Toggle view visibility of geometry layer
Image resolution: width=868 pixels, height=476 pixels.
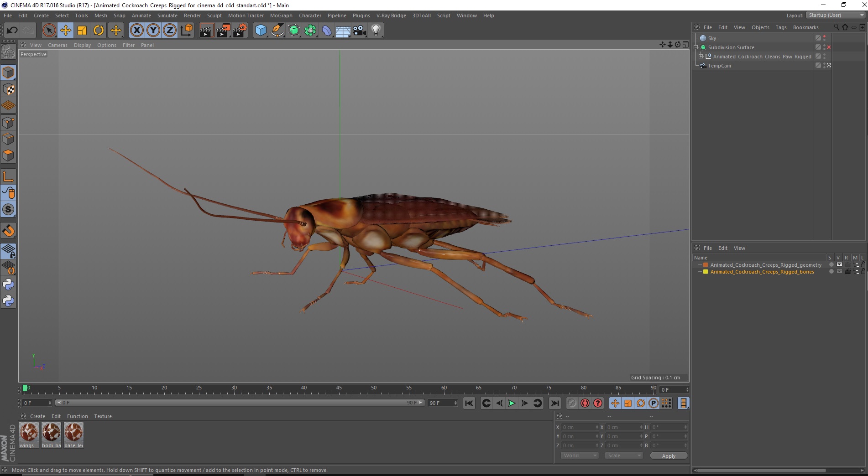point(839,265)
